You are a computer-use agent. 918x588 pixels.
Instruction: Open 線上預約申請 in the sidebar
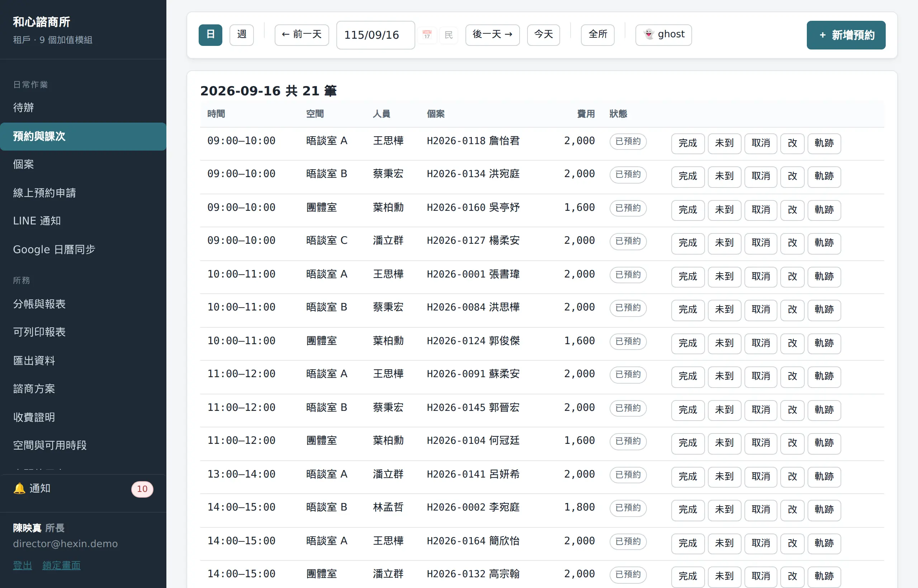tap(83, 193)
